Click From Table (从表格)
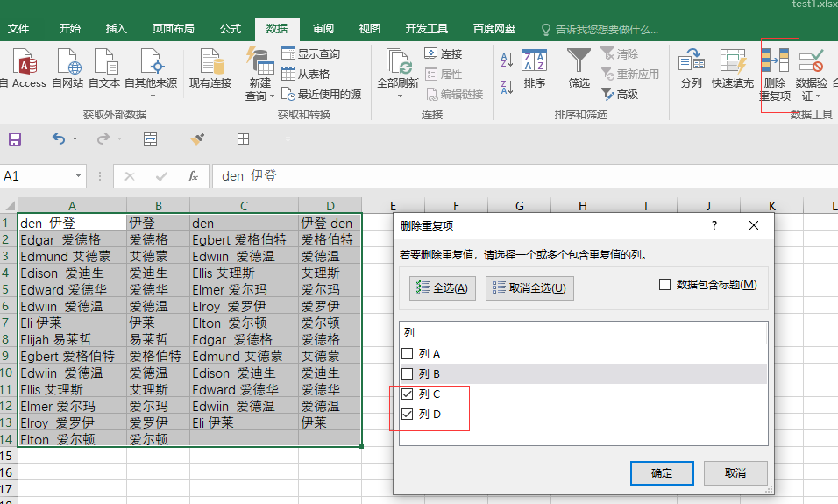This screenshot has height=504, width=838. (306, 74)
